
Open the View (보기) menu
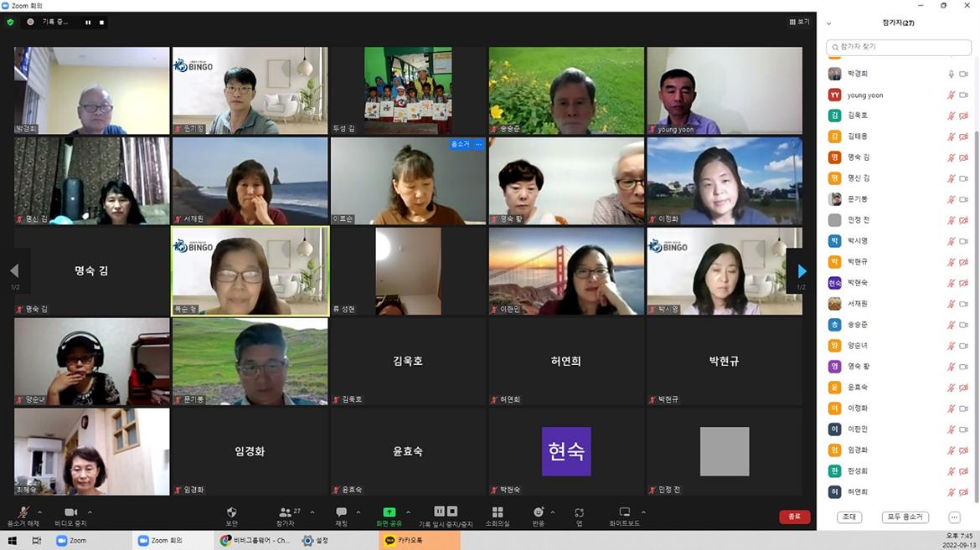[x=799, y=22]
